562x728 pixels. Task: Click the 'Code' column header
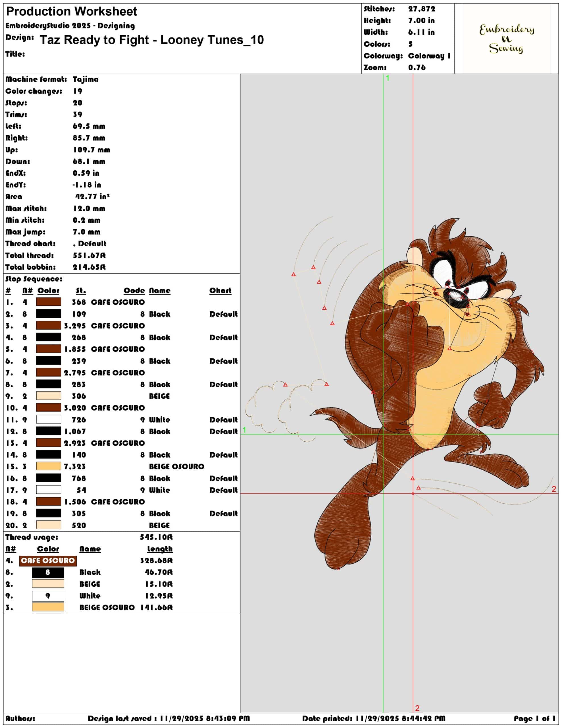134,291
